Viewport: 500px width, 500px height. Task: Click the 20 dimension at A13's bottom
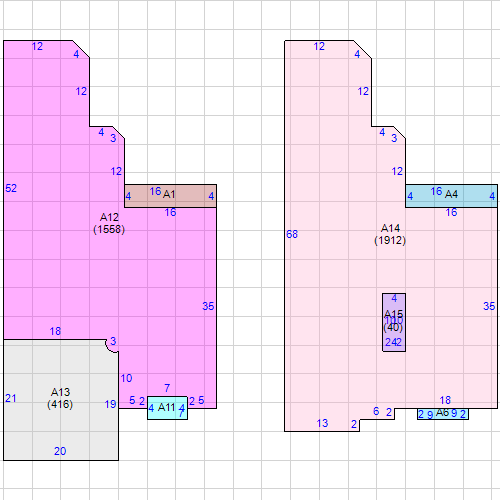point(60,451)
